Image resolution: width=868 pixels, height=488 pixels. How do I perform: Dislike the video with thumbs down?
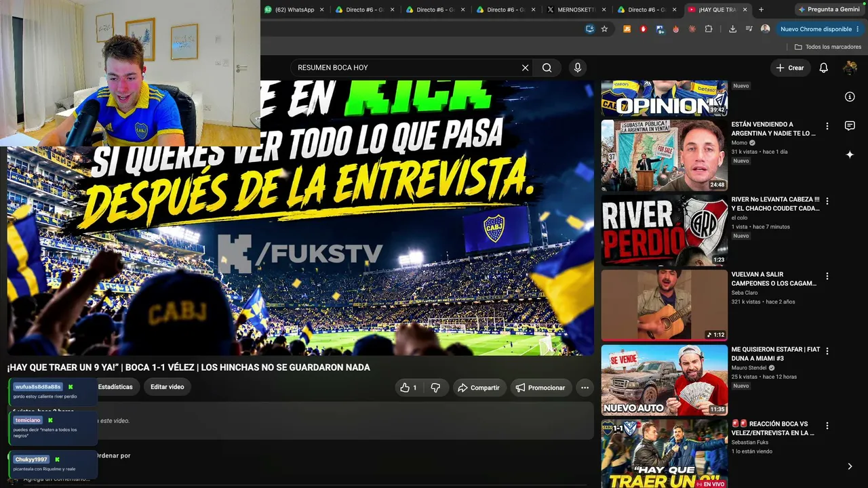point(435,388)
